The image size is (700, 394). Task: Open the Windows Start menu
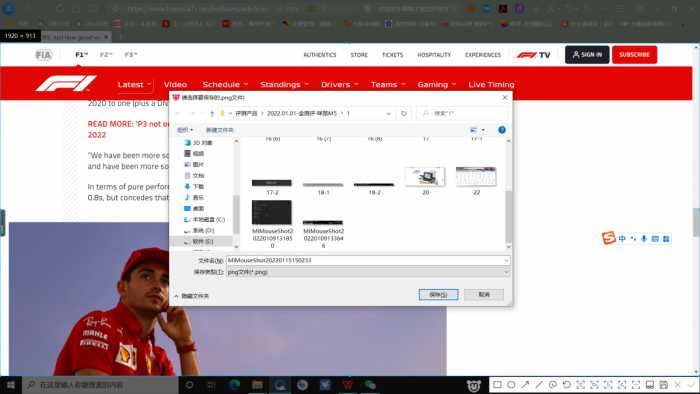coord(10,385)
